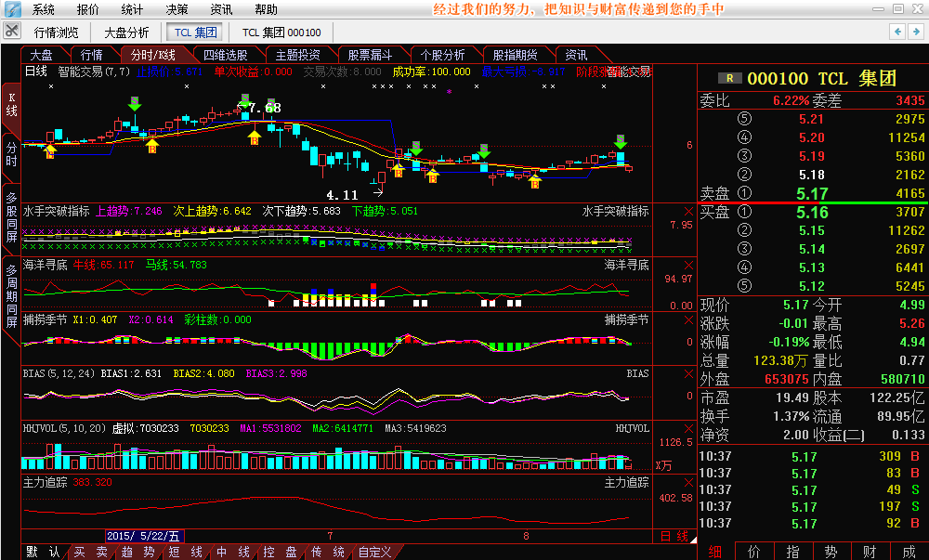The width and height of the screenshot is (929, 560).
Task: Open the 决策 menu
Action: pos(177,9)
